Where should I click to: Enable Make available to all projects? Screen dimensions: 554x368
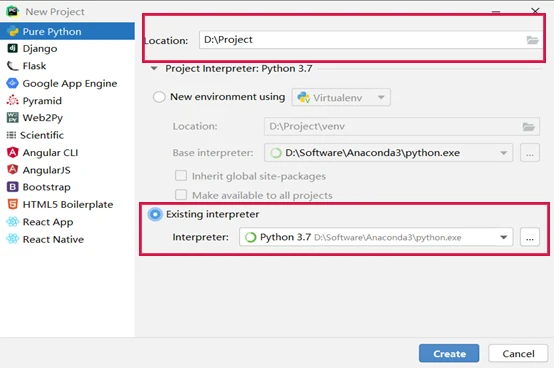coord(181,195)
